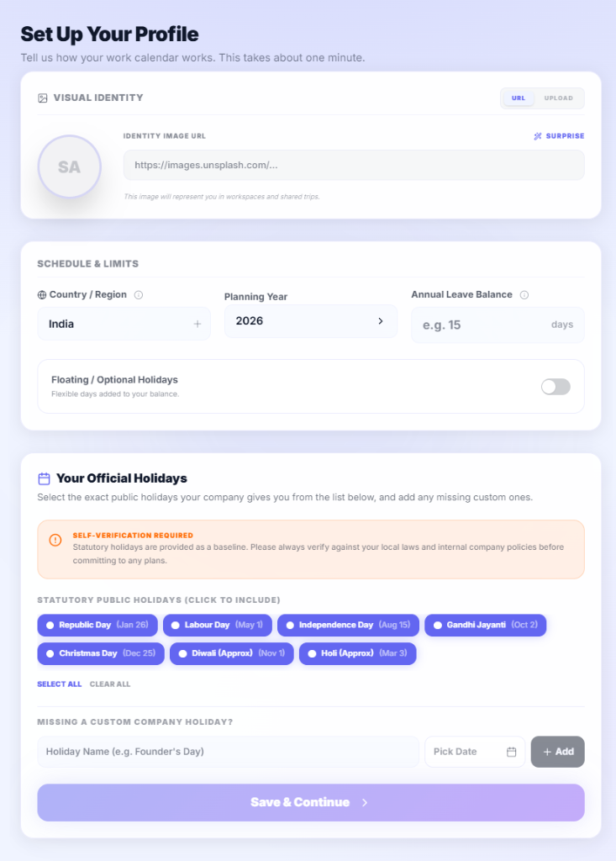616x861 pixels.
Task: Click the info icon beside Annual Leave Balance
Action: (x=524, y=295)
